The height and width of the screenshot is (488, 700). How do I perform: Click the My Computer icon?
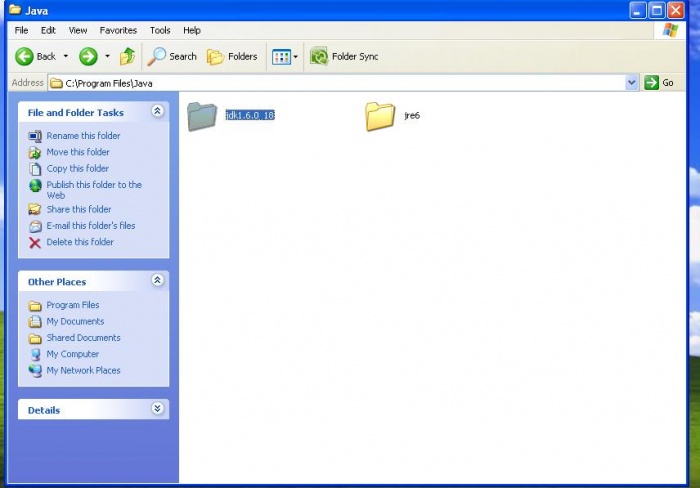35,355
